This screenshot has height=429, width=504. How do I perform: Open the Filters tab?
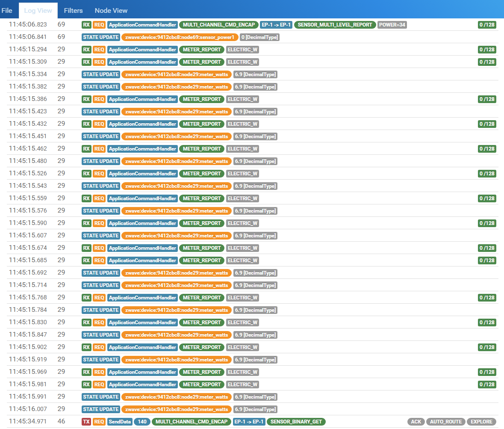[73, 10]
